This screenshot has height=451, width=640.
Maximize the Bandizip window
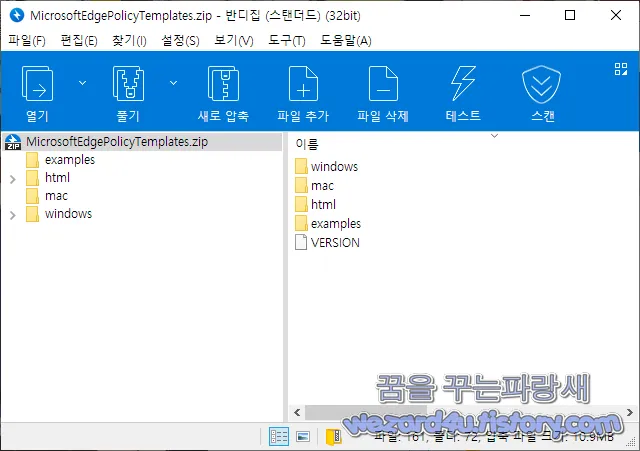click(570, 16)
